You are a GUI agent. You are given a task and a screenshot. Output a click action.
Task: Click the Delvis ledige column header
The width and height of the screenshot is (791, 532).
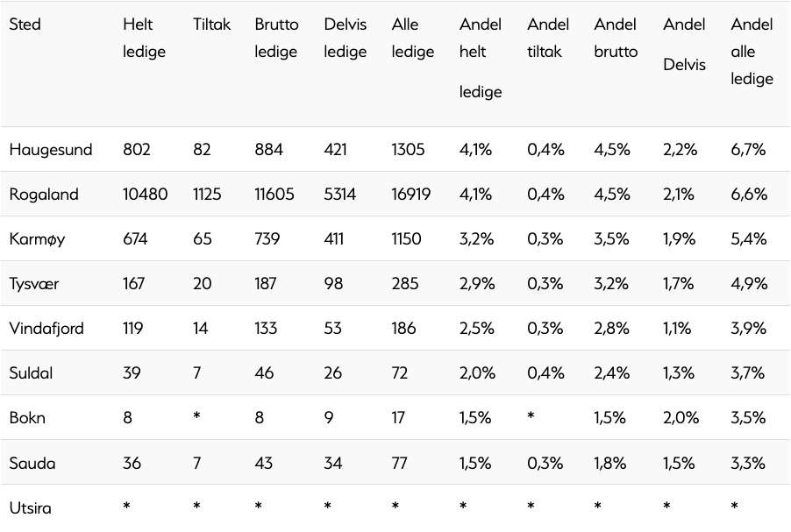click(x=345, y=38)
